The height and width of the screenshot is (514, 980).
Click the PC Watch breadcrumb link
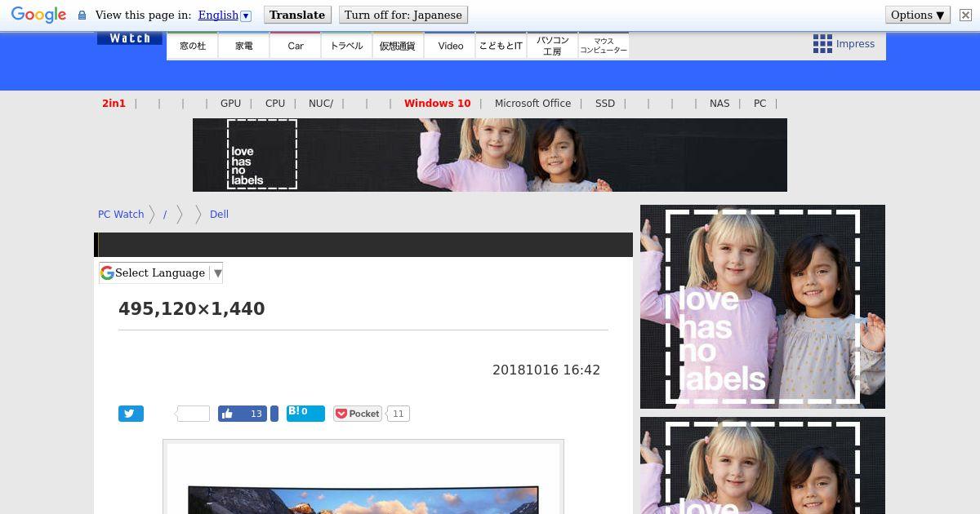click(x=121, y=215)
